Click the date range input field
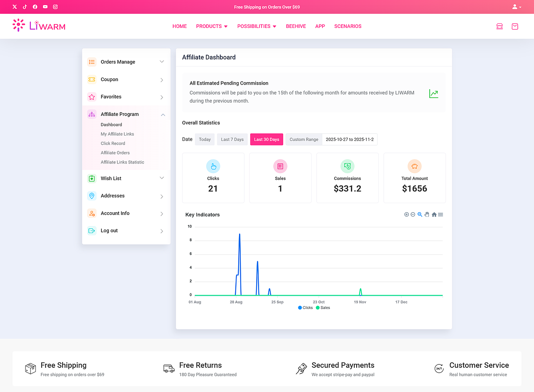This screenshot has width=534, height=392. (350, 139)
